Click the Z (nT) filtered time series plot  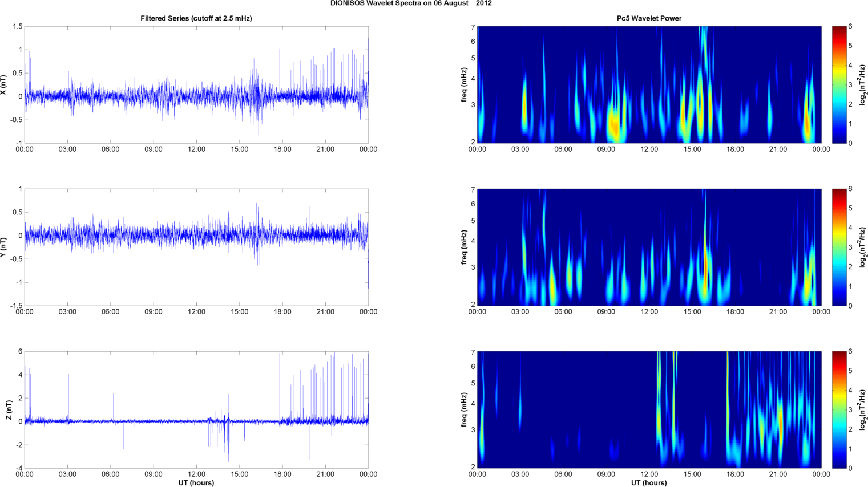click(196, 409)
